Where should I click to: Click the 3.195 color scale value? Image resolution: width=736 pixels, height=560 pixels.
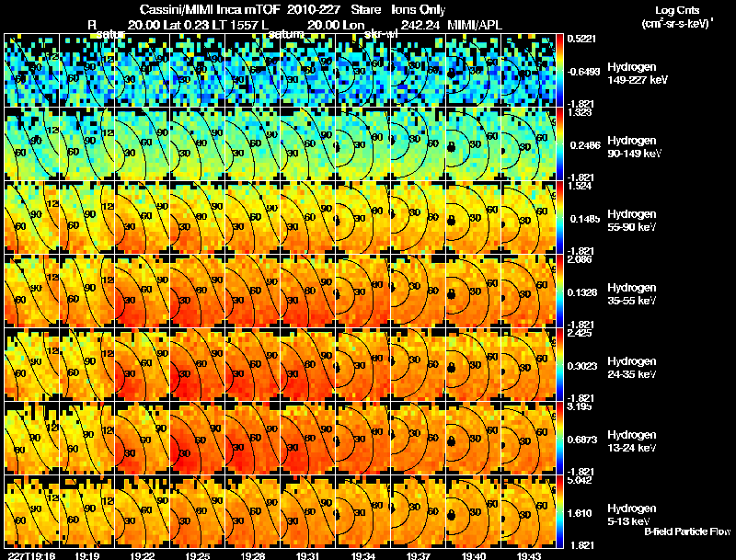[x=580, y=406]
